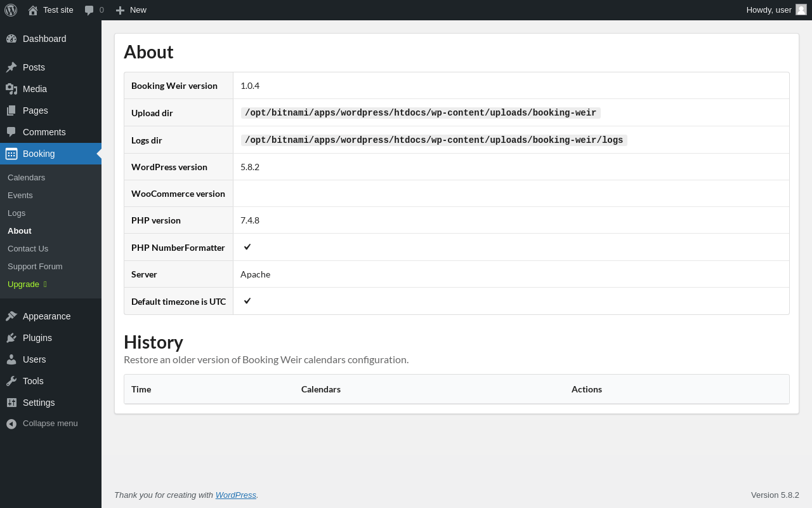Click the Pages icon in sidebar

(x=11, y=110)
